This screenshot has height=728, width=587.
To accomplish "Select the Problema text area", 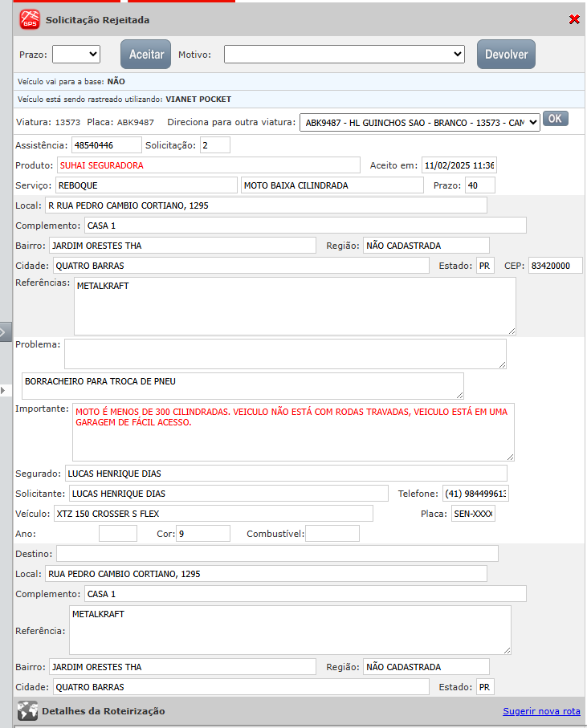I will pos(285,353).
